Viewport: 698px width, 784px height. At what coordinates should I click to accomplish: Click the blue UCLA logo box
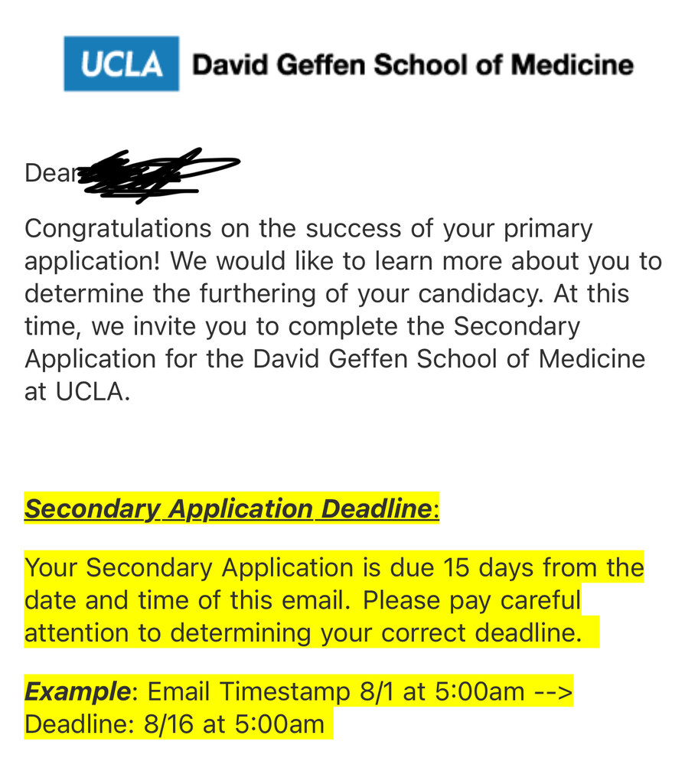(x=121, y=64)
